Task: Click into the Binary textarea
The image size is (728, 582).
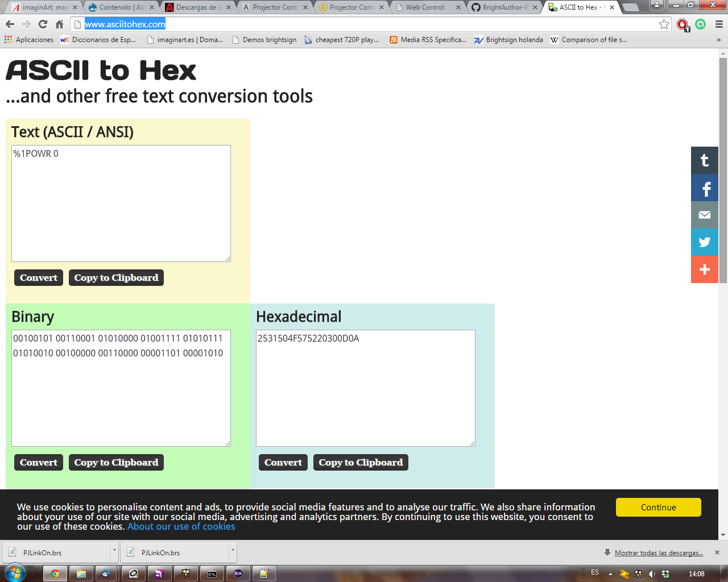Action: tap(121, 388)
